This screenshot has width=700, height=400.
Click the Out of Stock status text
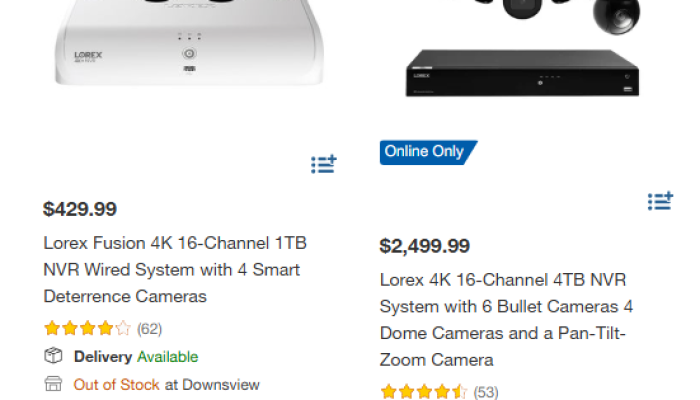pos(116,384)
